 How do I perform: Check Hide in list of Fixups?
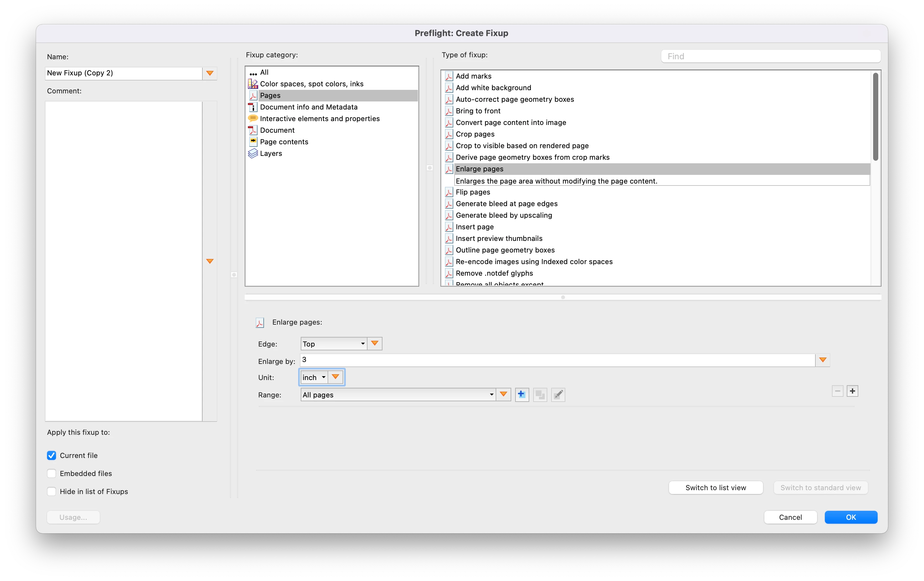pyautogui.click(x=52, y=491)
